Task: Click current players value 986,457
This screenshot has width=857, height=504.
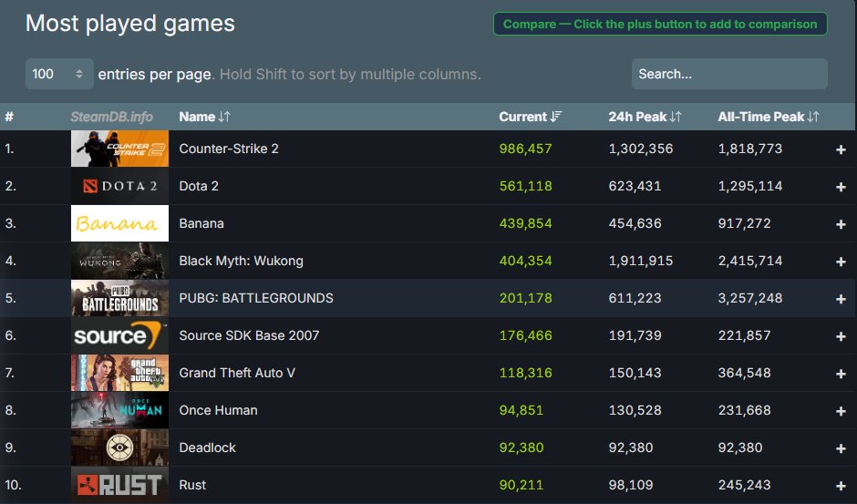Action: 525,149
